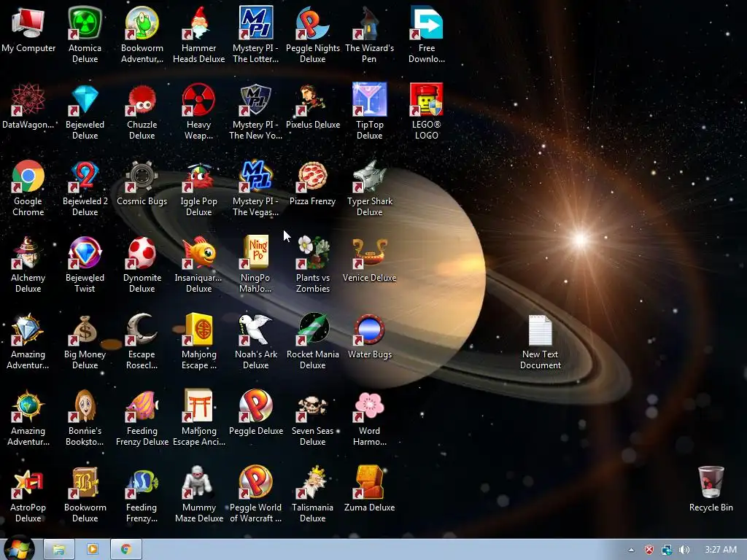The width and height of the screenshot is (747, 560).
Task: Click the New Text Document file
Action: pyautogui.click(x=541, y=330)
